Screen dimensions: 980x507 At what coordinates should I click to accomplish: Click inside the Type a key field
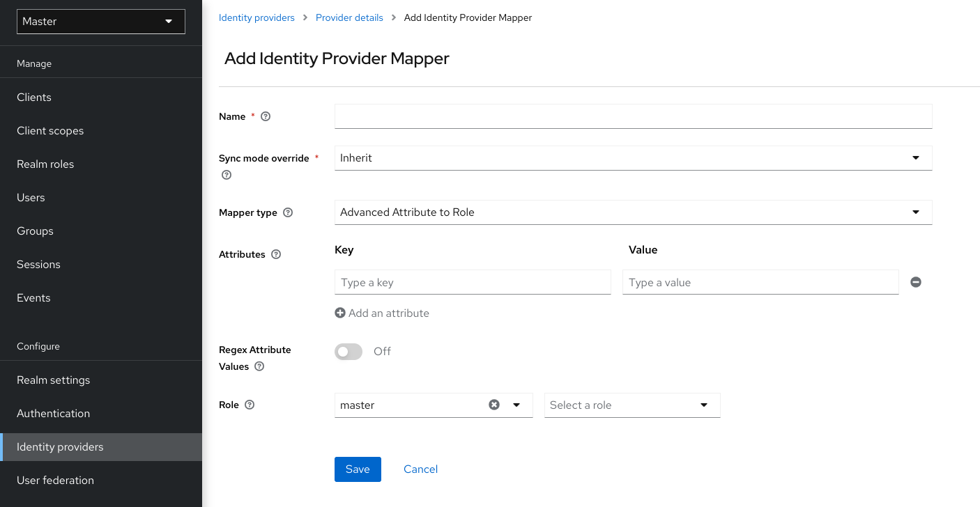click(x=473, y=282)
